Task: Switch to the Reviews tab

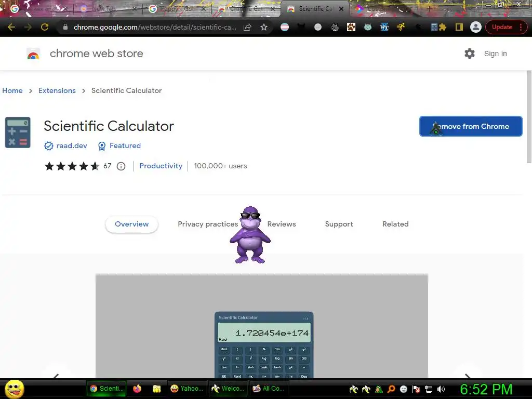Action: pyautogui.click(x=281, y=224)
